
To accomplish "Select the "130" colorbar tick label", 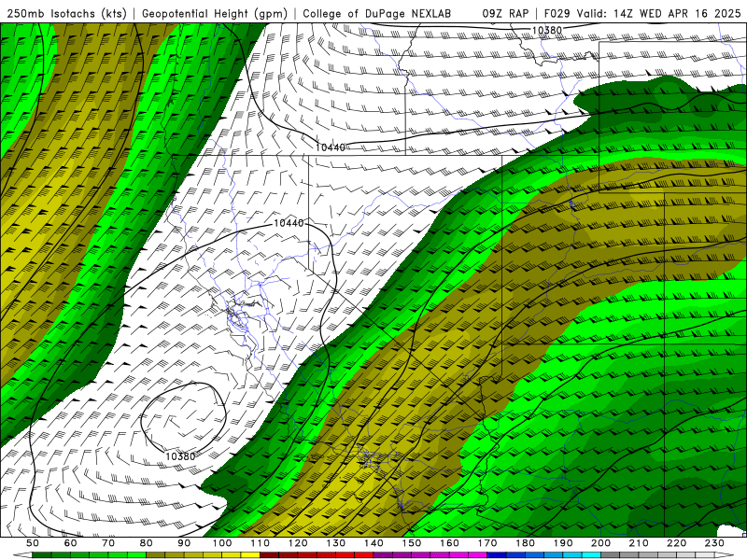I will [x=336, y=543].
